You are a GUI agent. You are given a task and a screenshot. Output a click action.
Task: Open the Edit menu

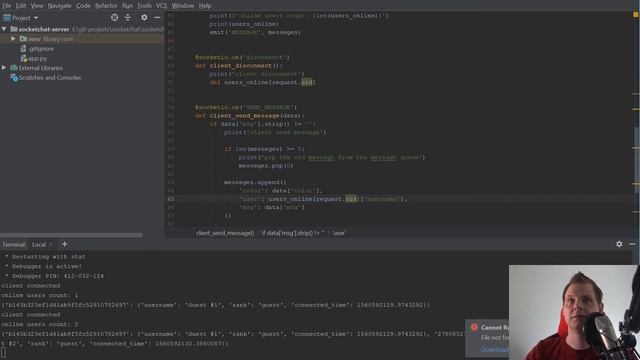(21, 6)
